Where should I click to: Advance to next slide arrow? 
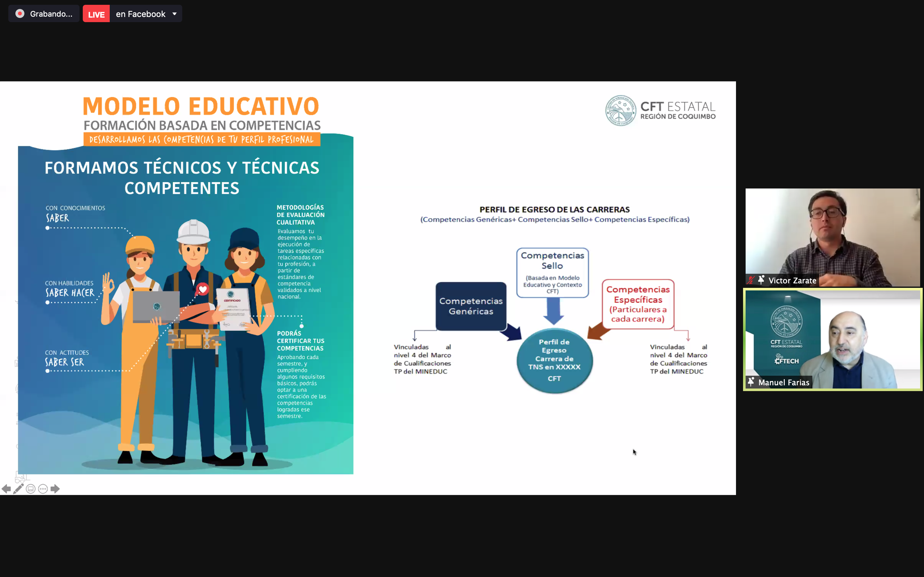[55, 489]
